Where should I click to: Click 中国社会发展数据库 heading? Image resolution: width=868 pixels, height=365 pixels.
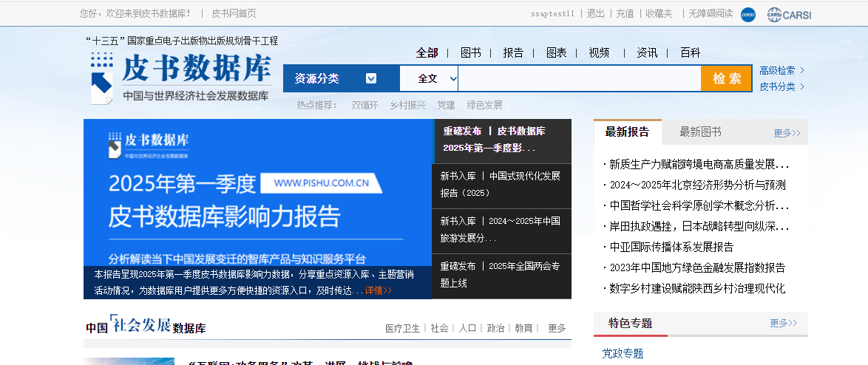[146, 326]
